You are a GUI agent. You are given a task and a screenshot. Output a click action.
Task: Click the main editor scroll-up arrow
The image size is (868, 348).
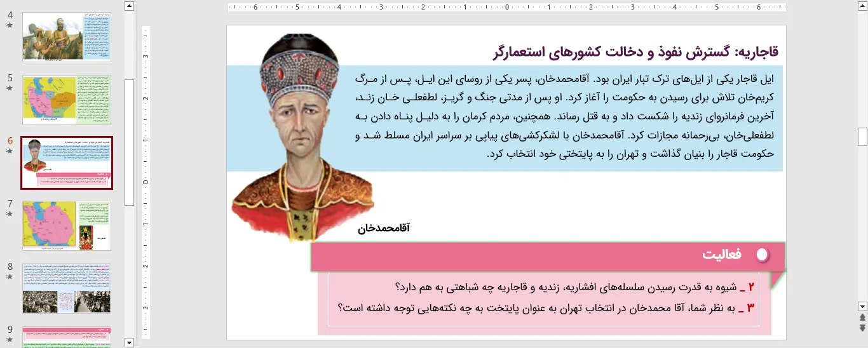[x=862, y=6]
